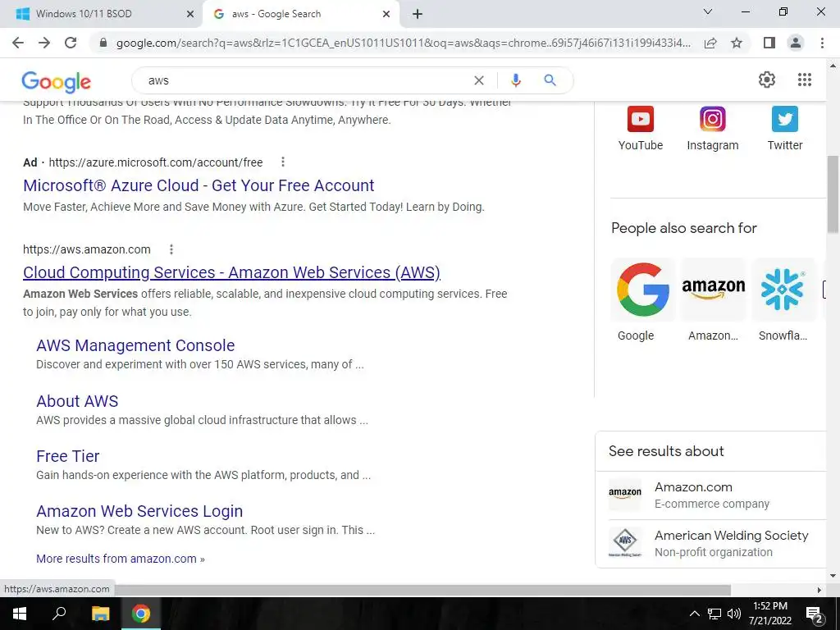Open the Windows Start menu
Image resolution: width=840 pixels, height=630 pixels.
point(20,614)
